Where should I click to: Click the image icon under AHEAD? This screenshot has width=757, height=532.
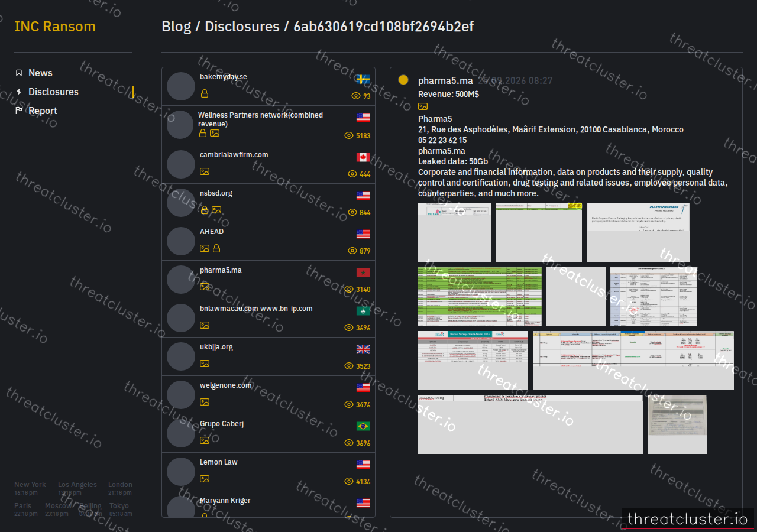pyautogui.click(x=205, y=248)
